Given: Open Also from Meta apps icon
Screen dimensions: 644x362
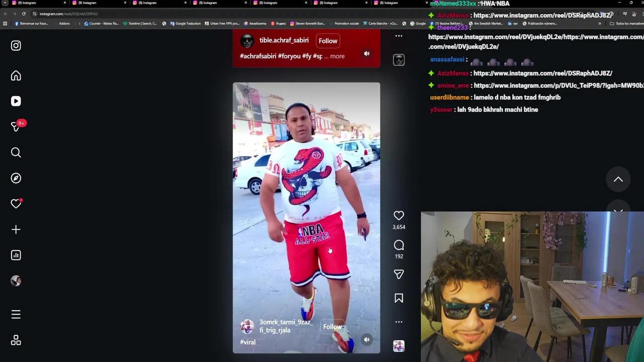Looking at the screenshot, I should [16, 340].
